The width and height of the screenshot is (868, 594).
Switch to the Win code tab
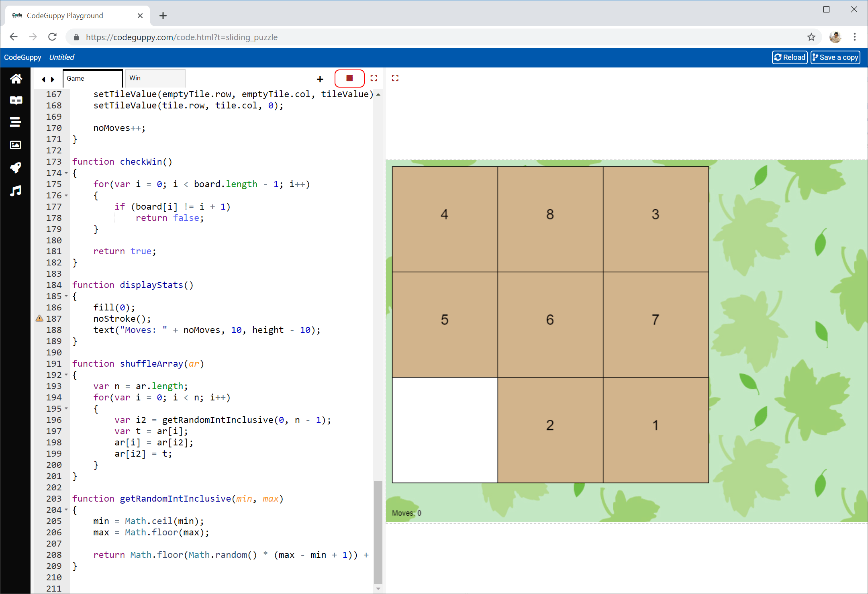155,78
